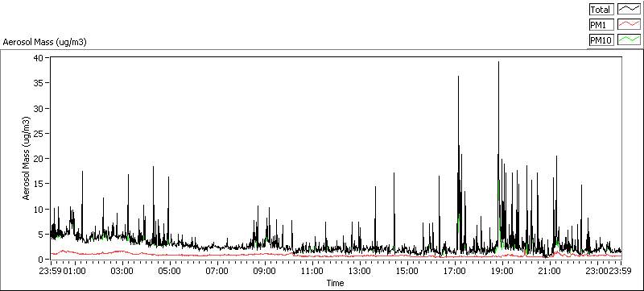Click the vertical Aerosol Mass axis label
This screenshot has width=644, height=291.
[x=27, y=158]
